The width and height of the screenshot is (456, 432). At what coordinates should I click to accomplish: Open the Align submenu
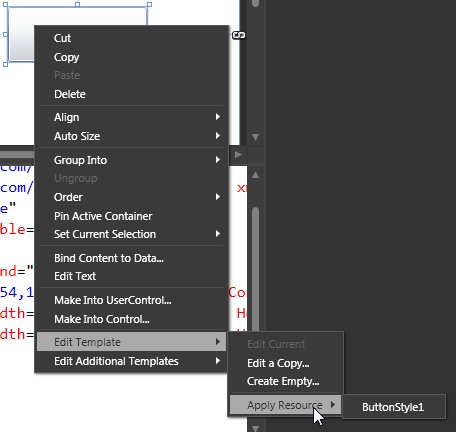(131, 117)
